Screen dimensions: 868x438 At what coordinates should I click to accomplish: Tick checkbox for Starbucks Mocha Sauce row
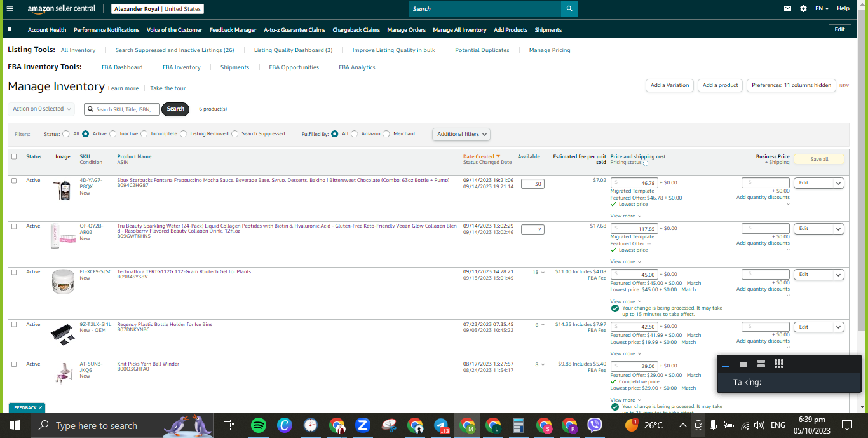coord(14,181)
